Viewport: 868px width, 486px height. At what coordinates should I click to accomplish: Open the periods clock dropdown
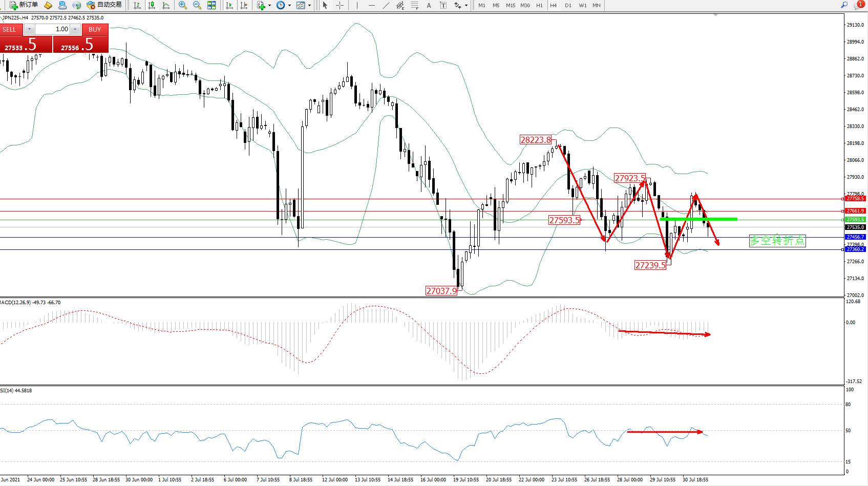[x=283, y=5]
